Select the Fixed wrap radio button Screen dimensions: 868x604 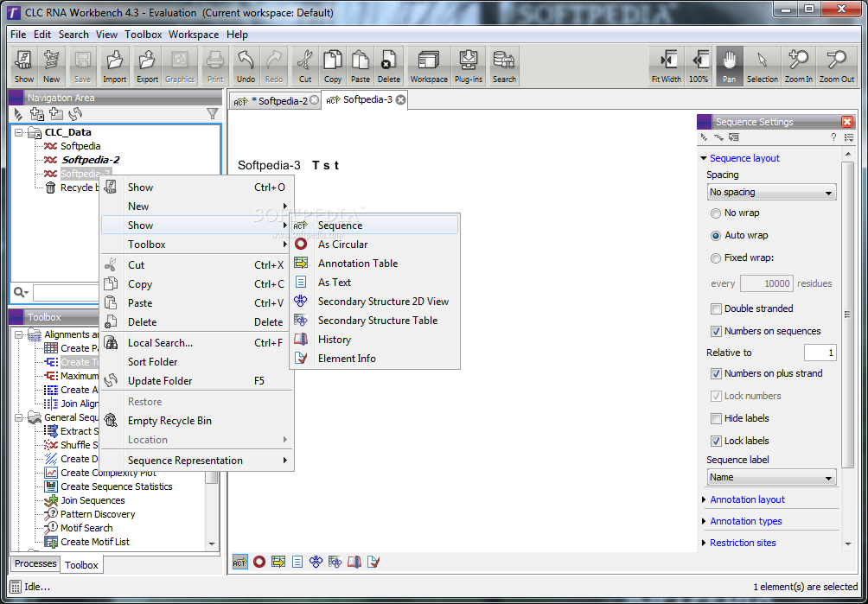tap(716, 257)
